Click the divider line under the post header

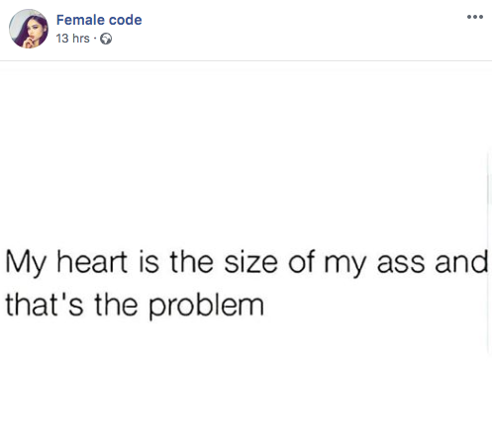pyautogui.click(x=246, y=60)
